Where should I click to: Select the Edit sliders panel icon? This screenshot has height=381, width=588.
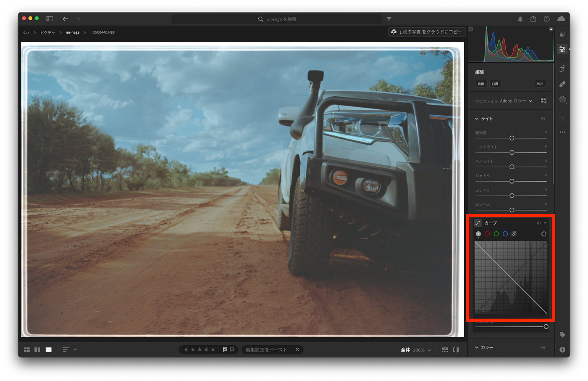click(x=562, y=50)
